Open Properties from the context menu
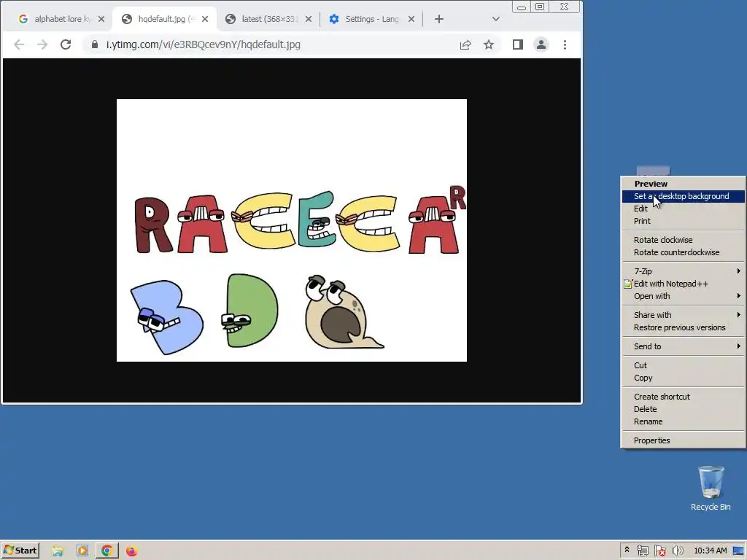The width and height of the screenshot is (747, 560). [683, 440]
